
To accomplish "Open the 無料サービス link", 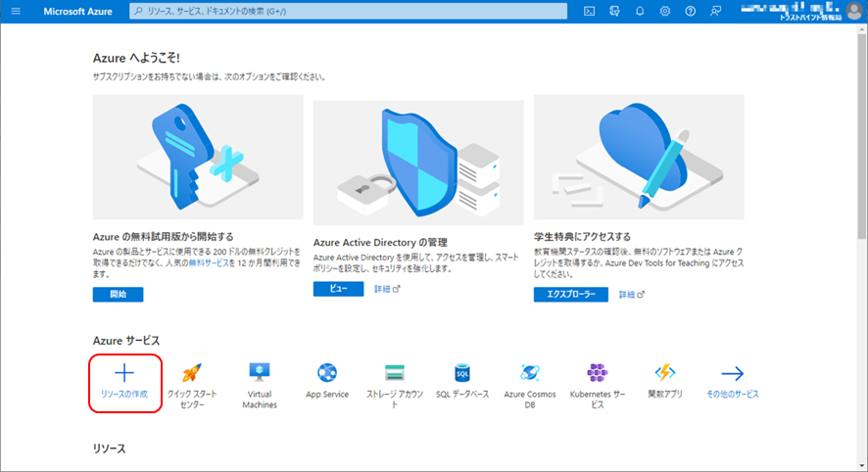I will pos(209,262).
